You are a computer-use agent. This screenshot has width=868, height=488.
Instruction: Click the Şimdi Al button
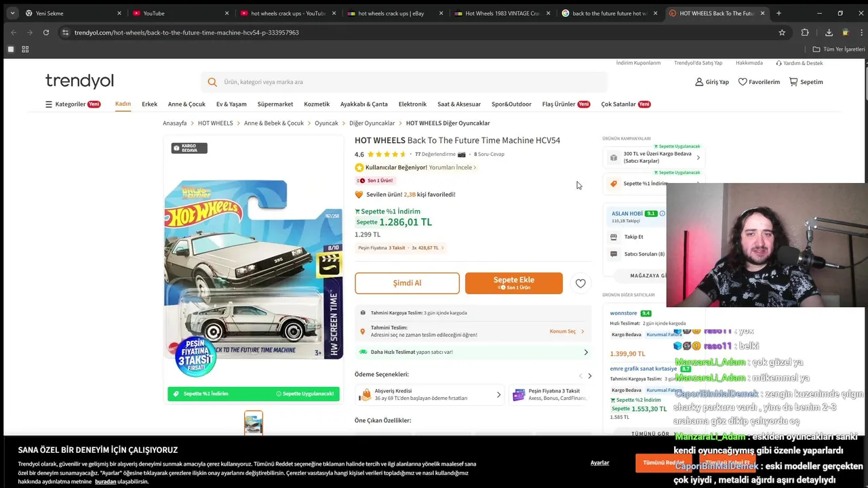[x=407, y=283]
